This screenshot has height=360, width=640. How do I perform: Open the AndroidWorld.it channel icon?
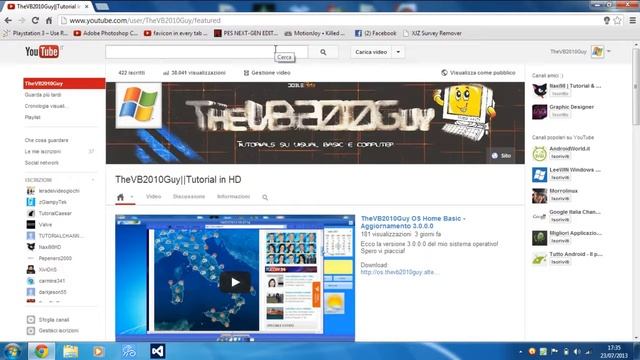pos(539,154)
